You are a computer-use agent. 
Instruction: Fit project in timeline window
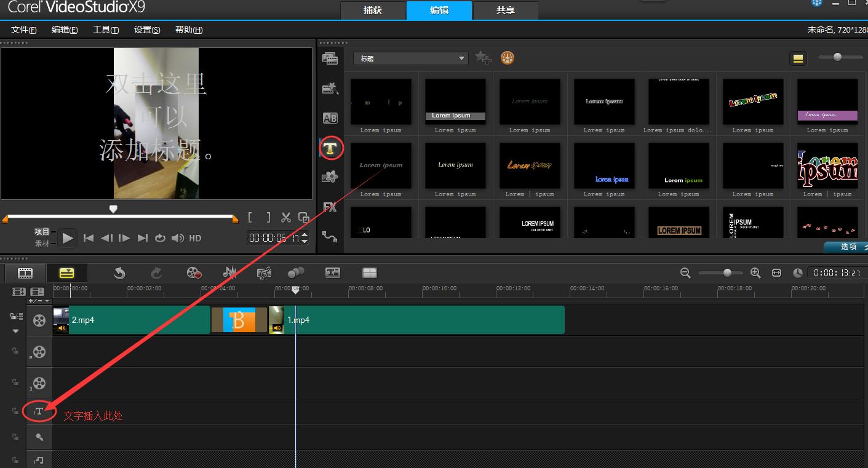pyautogui.click(x=777, y=272)
